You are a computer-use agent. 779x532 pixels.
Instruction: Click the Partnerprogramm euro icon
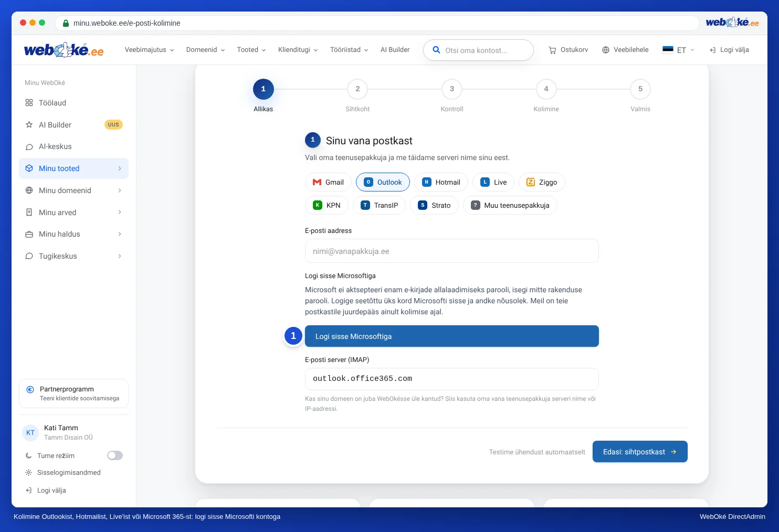(30, 389)
